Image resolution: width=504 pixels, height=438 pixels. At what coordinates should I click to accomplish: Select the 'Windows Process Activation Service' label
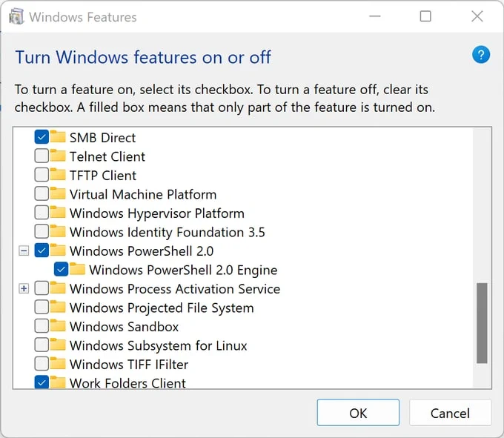point(175,289)
